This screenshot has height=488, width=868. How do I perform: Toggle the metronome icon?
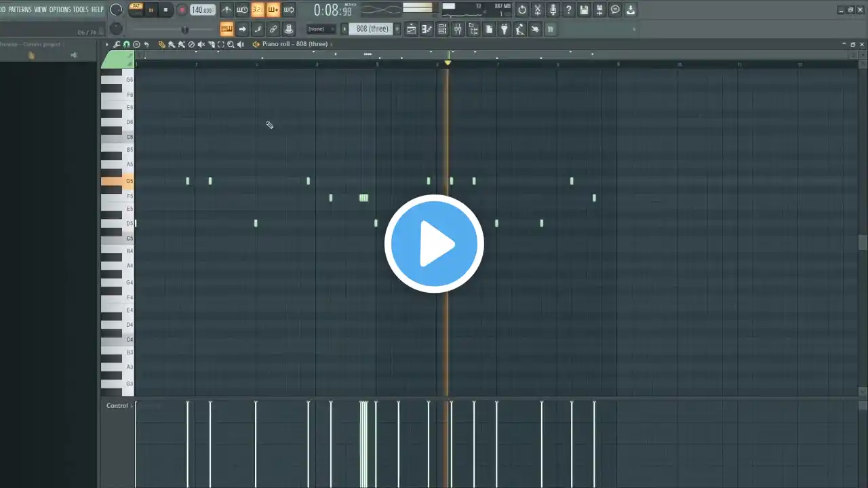pyautogui.click(x=226, y=10)
